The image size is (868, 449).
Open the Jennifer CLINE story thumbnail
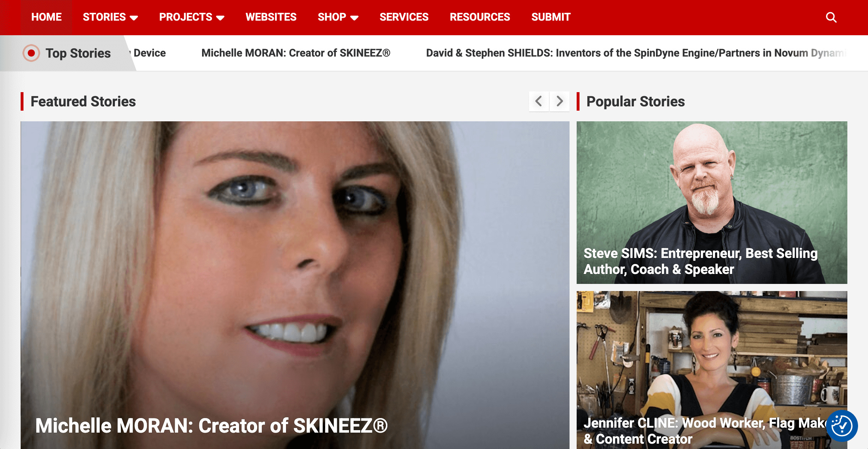click(712, 370)
